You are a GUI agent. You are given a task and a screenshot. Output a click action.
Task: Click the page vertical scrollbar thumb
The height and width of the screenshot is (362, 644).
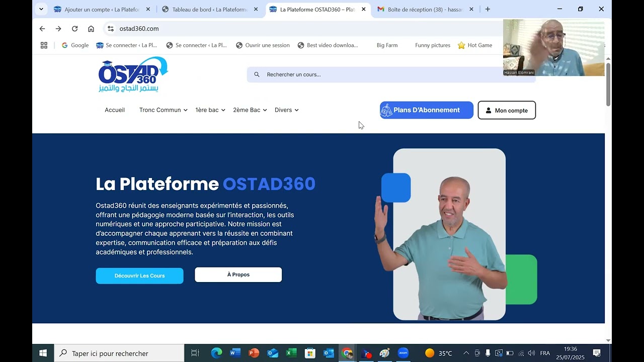(x=608, y=84)
